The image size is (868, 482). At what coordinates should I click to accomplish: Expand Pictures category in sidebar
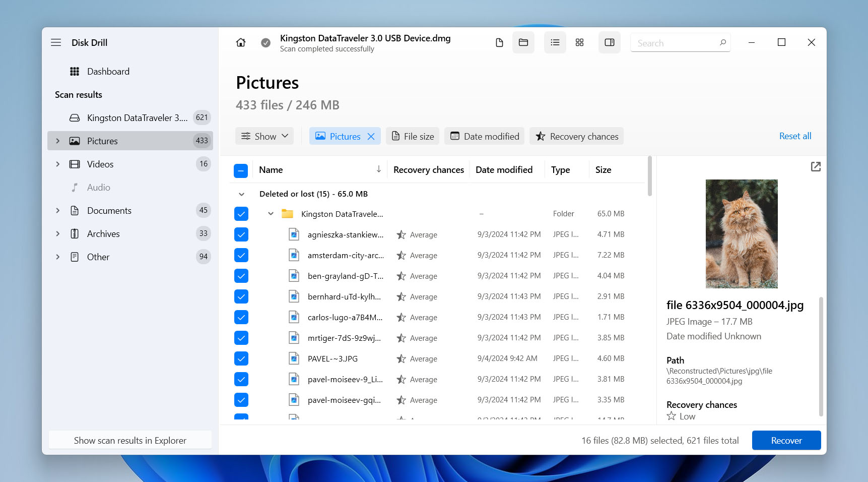tap(57, 141)
